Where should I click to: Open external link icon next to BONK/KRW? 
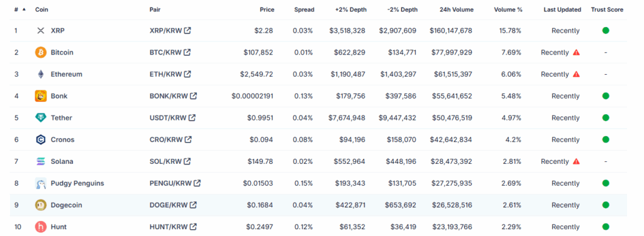[x=193, y=95]
